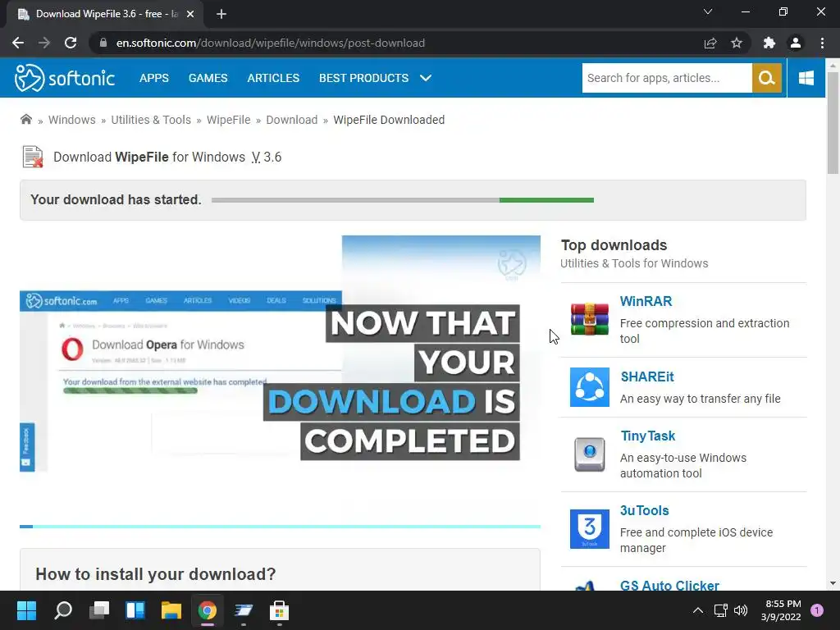Click the 'How to install your download?' heading
Image resolution: width=840 pixels, height=630 pixels.
tap(155, 573)
